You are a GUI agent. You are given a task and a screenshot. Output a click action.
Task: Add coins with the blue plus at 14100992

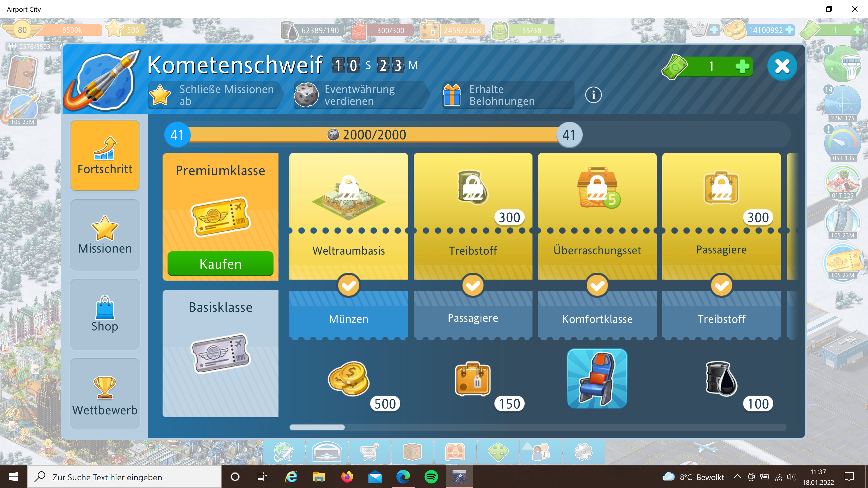coord(789,30)
